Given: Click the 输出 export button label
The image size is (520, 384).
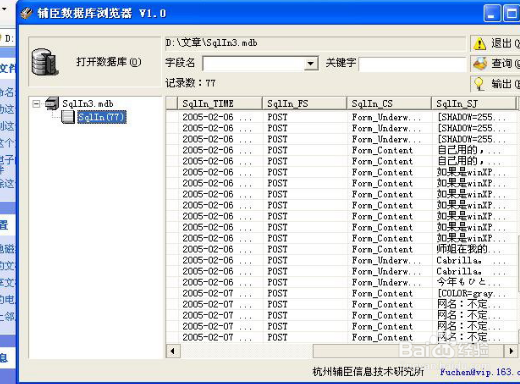Looking at the screenshot, I should (x=505, y=84).
